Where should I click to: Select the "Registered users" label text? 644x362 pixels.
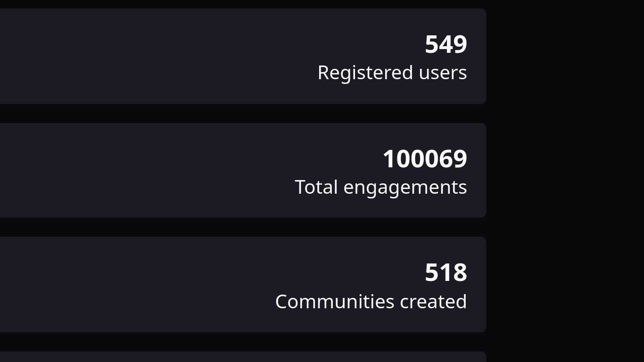[392, 73]
